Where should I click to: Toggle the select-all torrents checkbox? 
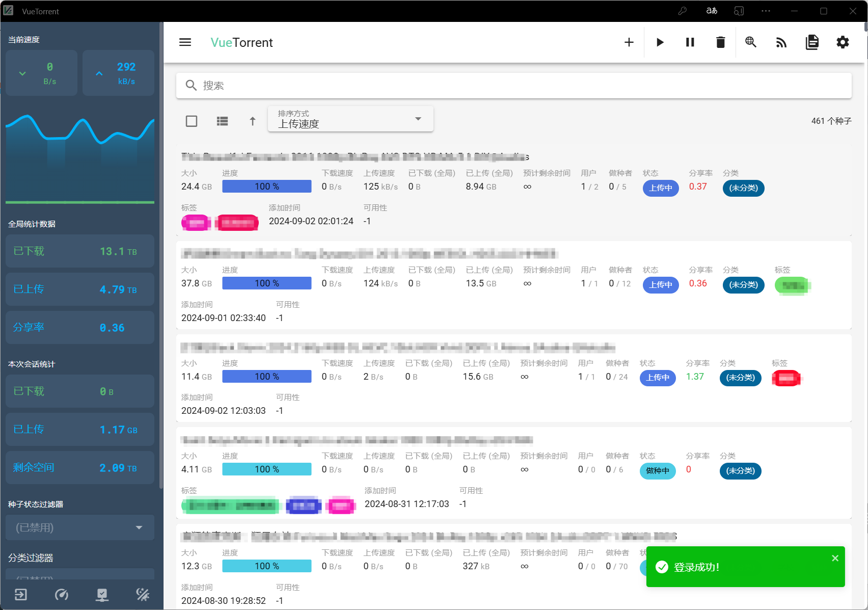[192, 121]
